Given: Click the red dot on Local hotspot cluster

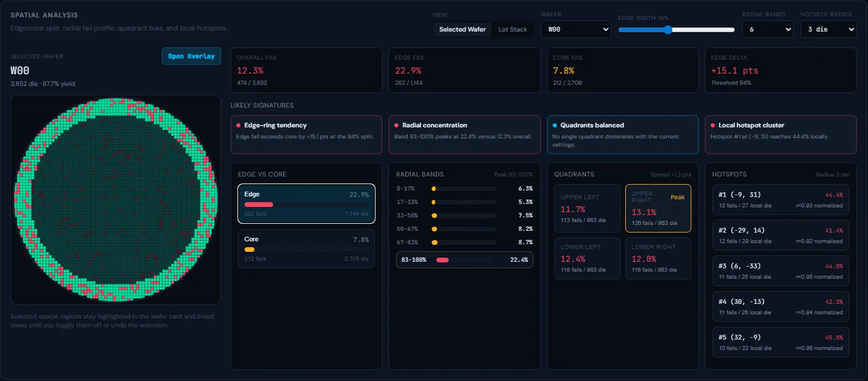Looking at the screenshot, I should (x=712, y=126).
